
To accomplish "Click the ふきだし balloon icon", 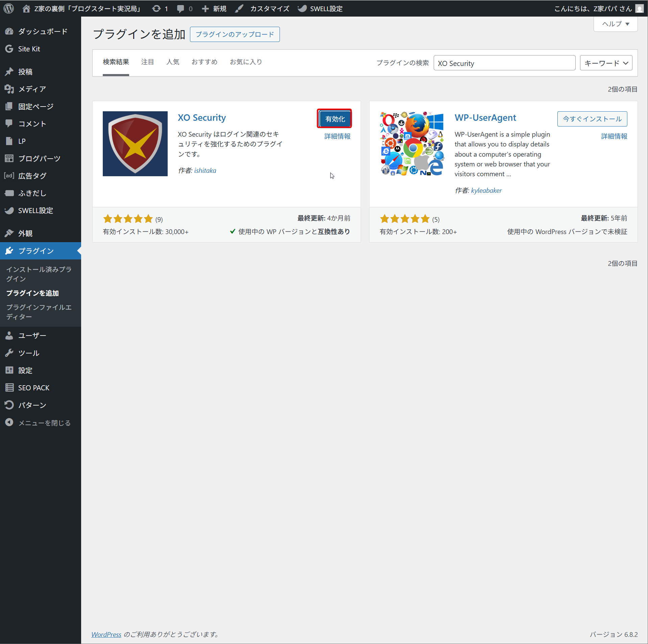I will tap(9, 193).
